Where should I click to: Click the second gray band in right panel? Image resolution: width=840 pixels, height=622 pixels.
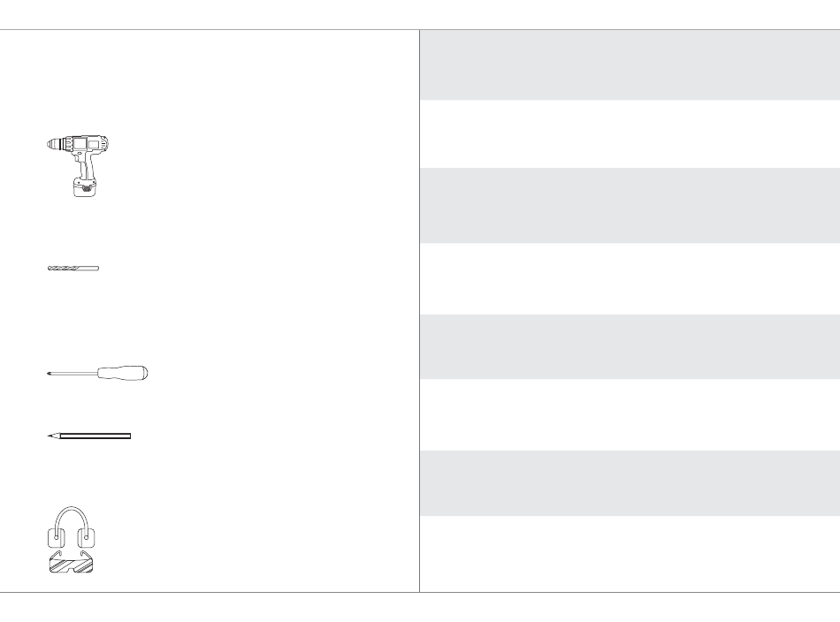click(630, 206)
